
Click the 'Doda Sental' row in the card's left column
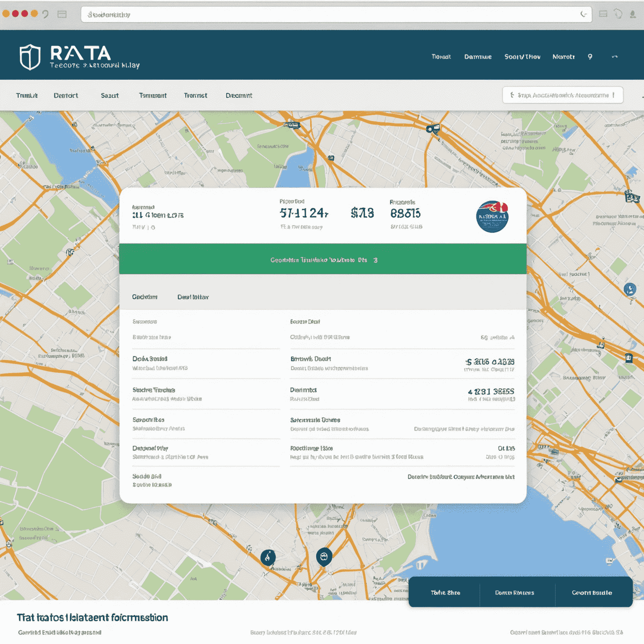tap(206, 364)
